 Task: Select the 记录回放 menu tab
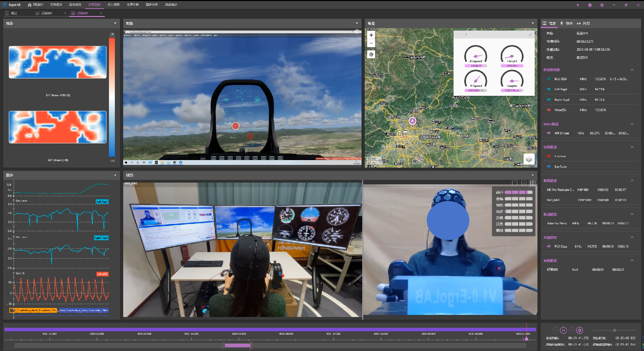tap(94, 5)
